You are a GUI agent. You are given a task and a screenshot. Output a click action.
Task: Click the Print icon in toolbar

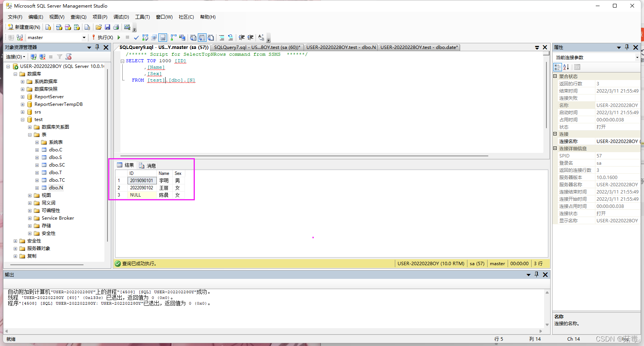[116, 27]
